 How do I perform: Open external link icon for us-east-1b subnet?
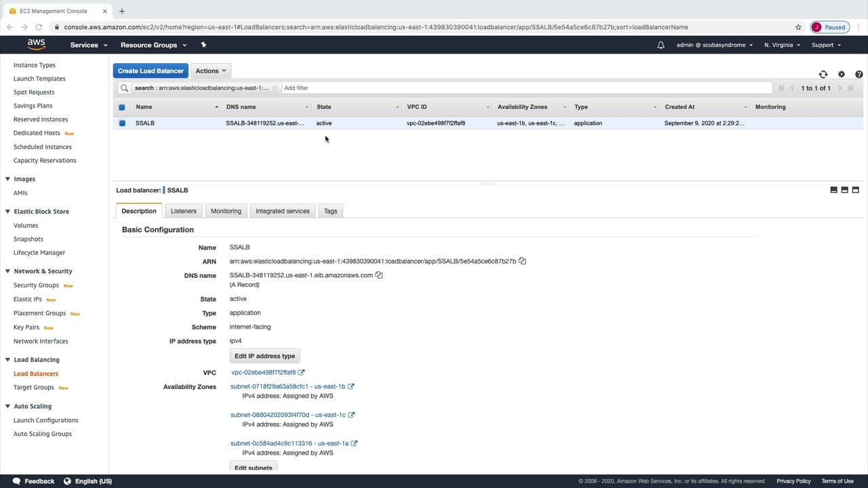(351, 386)
